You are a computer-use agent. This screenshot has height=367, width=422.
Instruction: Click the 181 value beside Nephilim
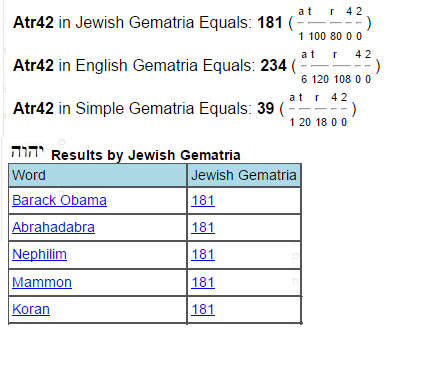pos(203,254)
